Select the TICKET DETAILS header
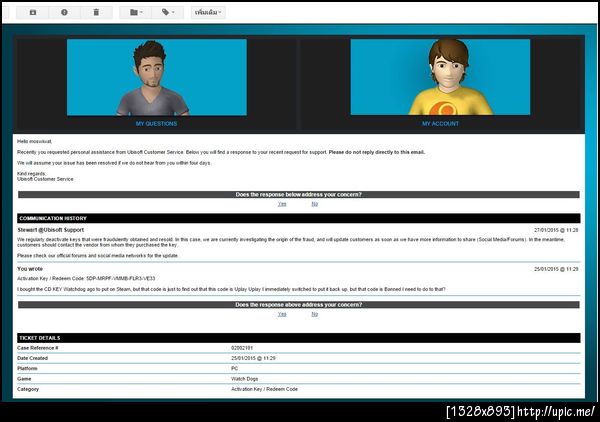 pyautogui.click(x=298, y=338)
